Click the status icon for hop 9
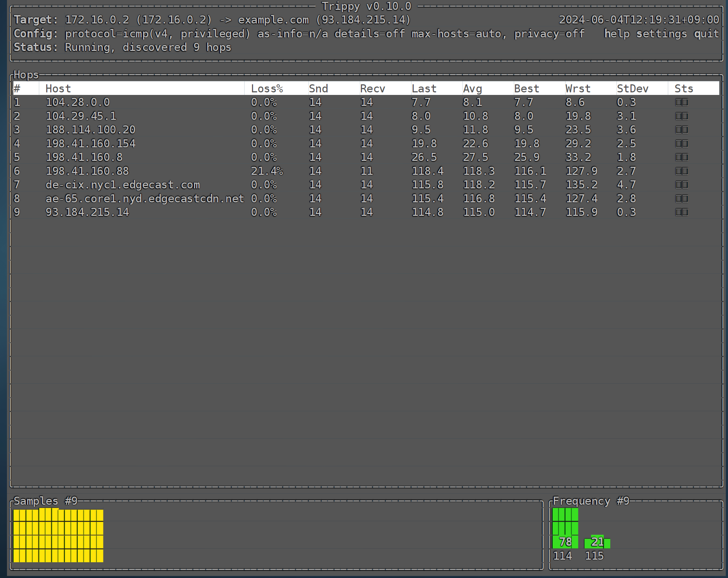Screen dimensions: 728x578 coord(681,213)
